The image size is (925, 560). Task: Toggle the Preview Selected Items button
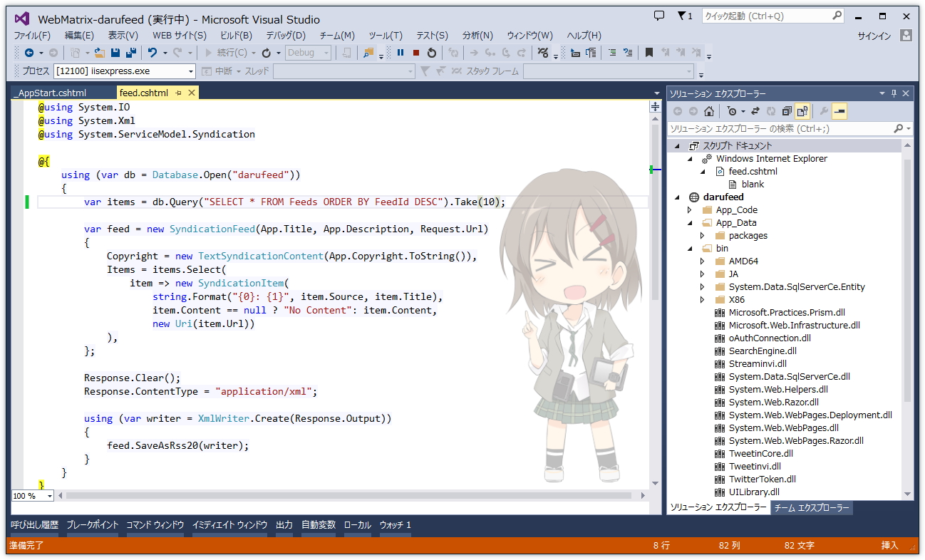tap(839, 111)
